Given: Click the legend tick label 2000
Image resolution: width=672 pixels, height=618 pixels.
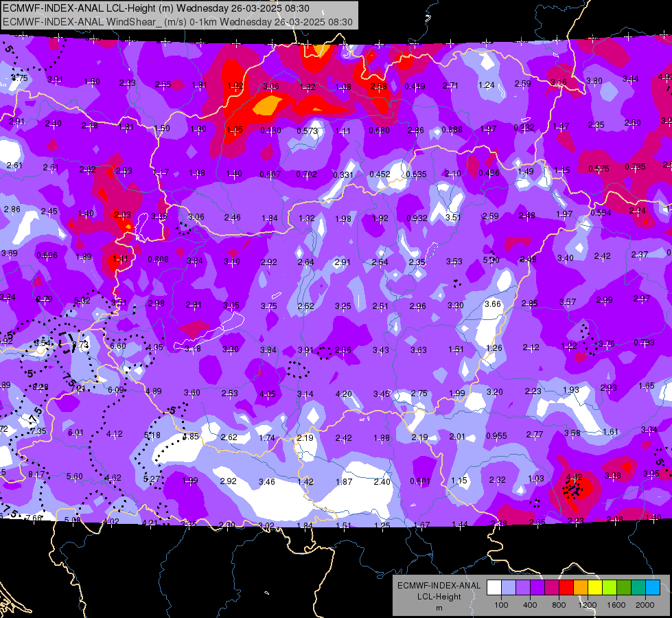Looking at the screenshot, I should click(x=645, y=605).
